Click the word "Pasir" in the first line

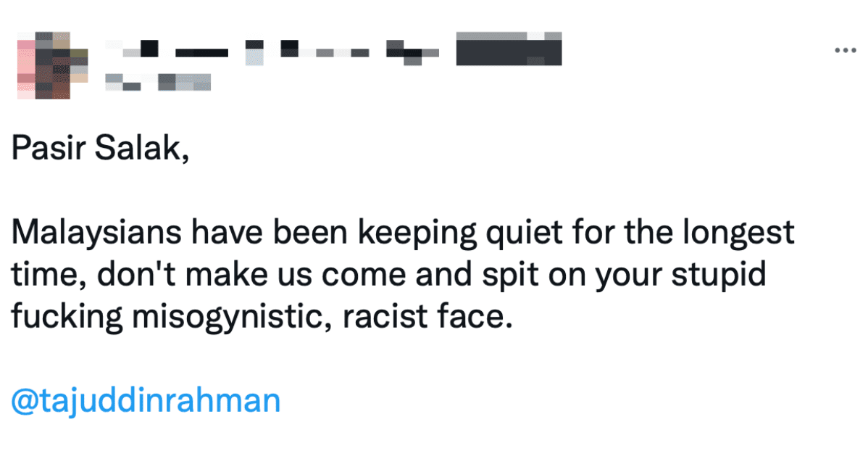(x=45, y=149)
